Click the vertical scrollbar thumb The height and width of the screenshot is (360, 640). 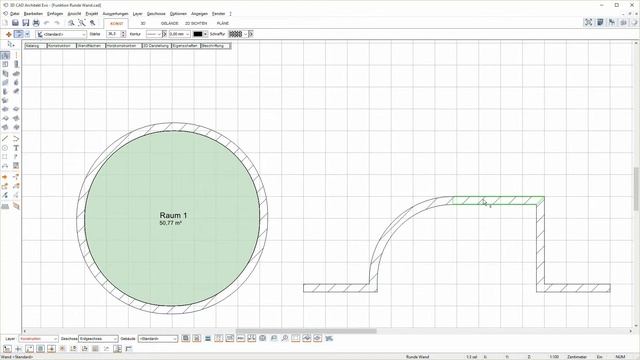coord(636,189)
